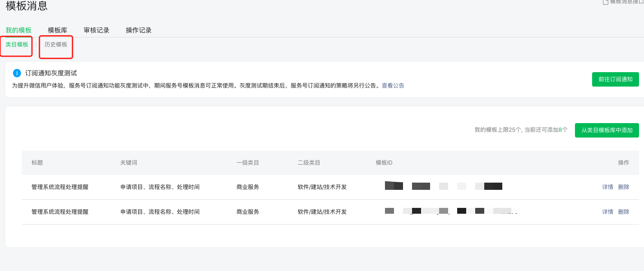Open the 查看公告 link

click(393, 86)
